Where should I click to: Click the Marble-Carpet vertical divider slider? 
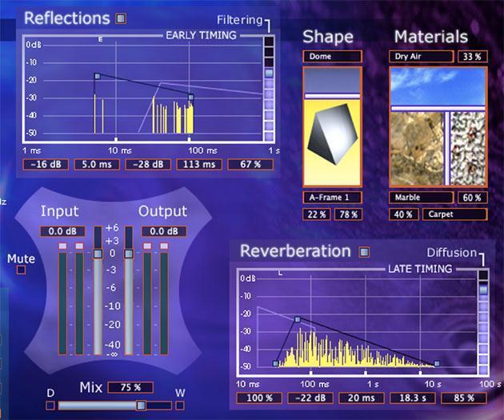click(447, 149)
